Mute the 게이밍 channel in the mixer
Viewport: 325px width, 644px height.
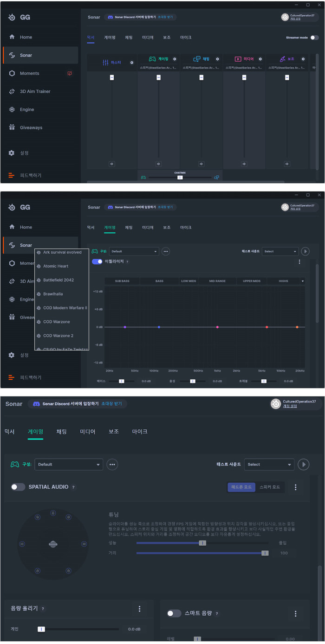tap(158, 164)
